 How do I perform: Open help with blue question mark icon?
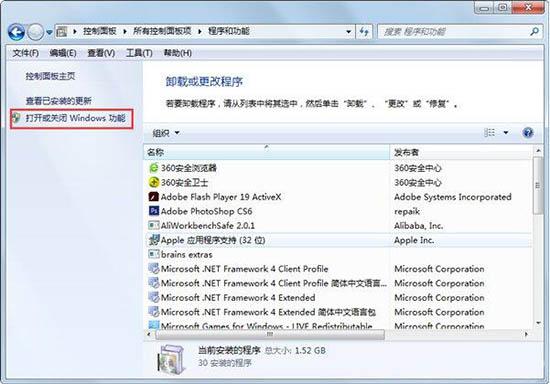pyautogui.click(x=528, y=133)
